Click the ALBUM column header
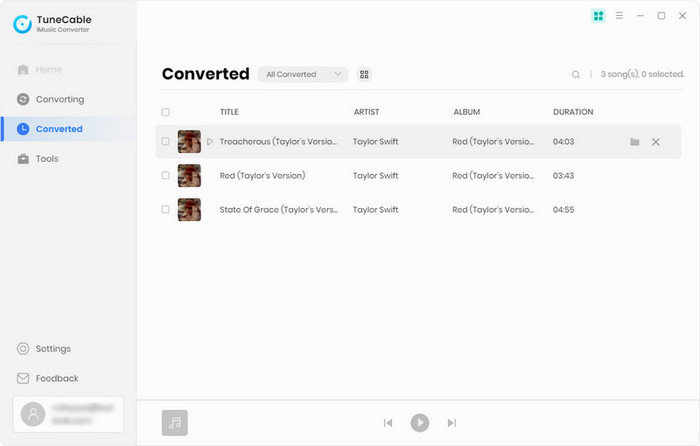Screen dimensions: 700x446 (467, 112)
